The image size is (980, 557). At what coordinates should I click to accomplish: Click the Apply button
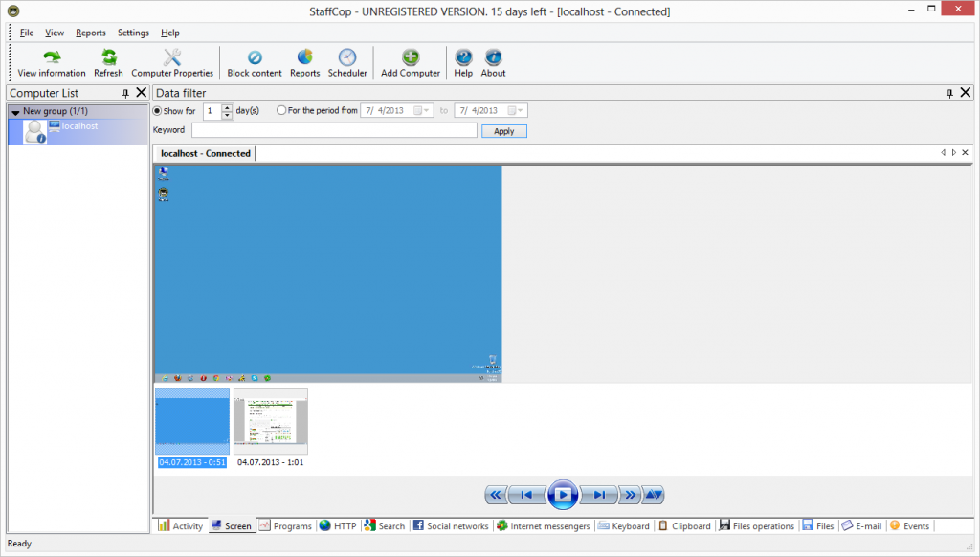coord(504,131)
